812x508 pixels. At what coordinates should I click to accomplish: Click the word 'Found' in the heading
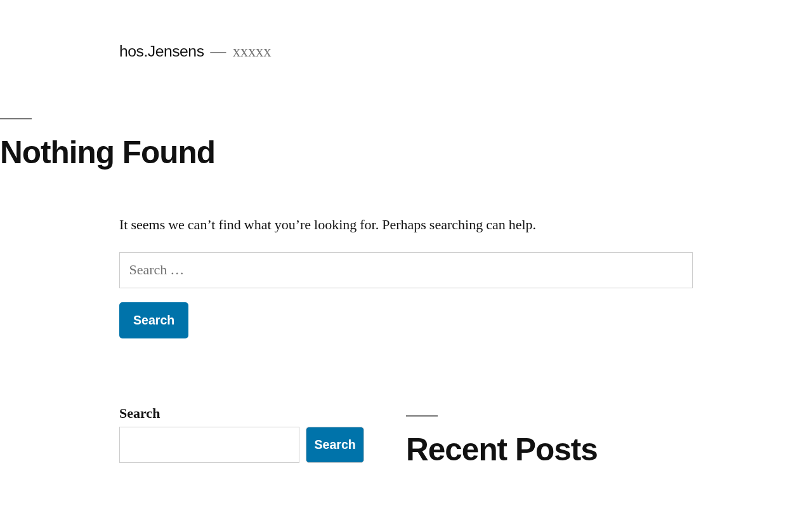169,152
